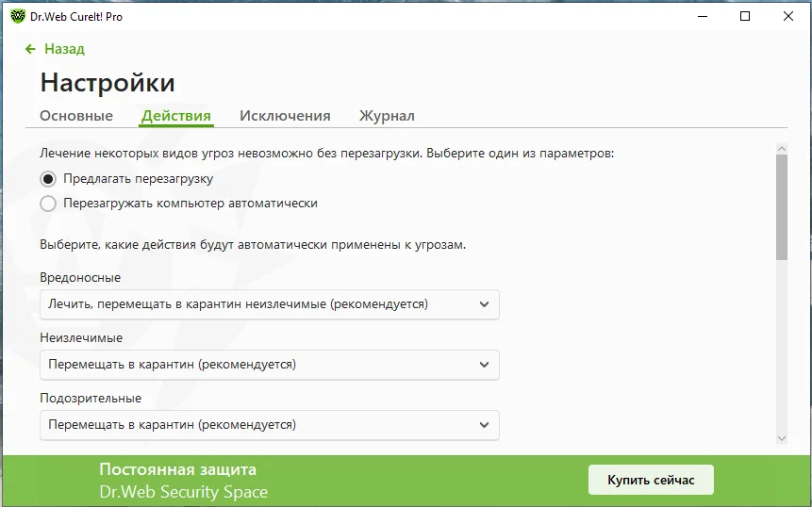
Task: Go back via the Назад link
Action: pos(64,49)
